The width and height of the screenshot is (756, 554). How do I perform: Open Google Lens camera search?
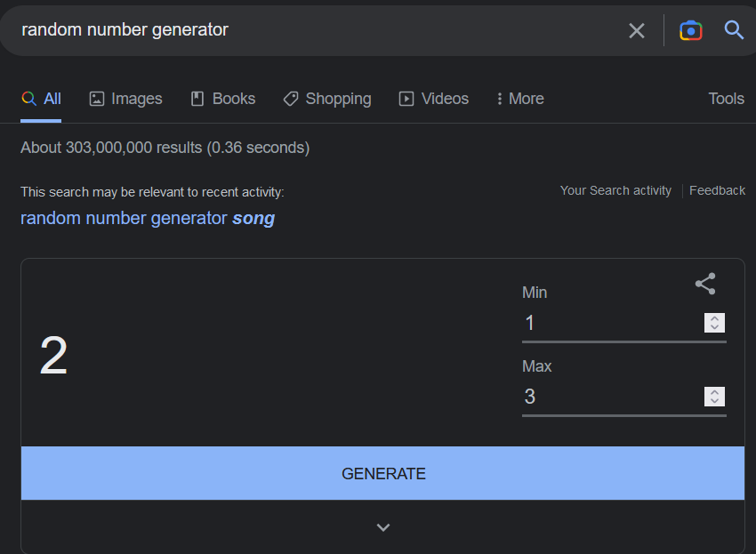point(690,30)
